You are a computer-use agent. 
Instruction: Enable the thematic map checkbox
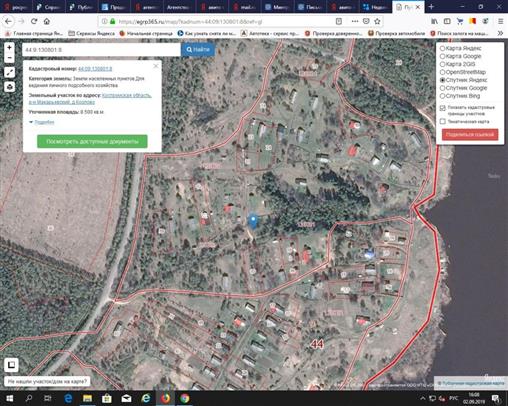[x=443, y=121]
